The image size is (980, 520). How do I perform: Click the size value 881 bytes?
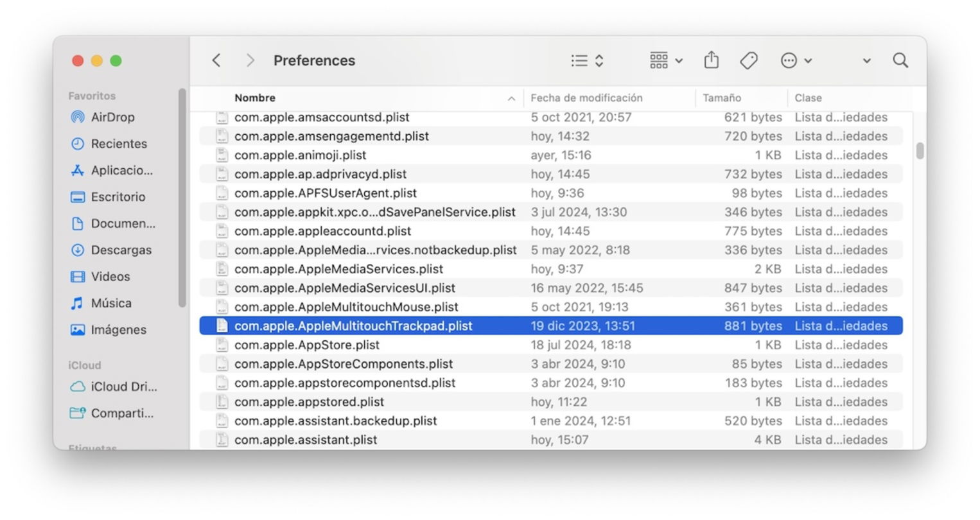click(753, 325)
